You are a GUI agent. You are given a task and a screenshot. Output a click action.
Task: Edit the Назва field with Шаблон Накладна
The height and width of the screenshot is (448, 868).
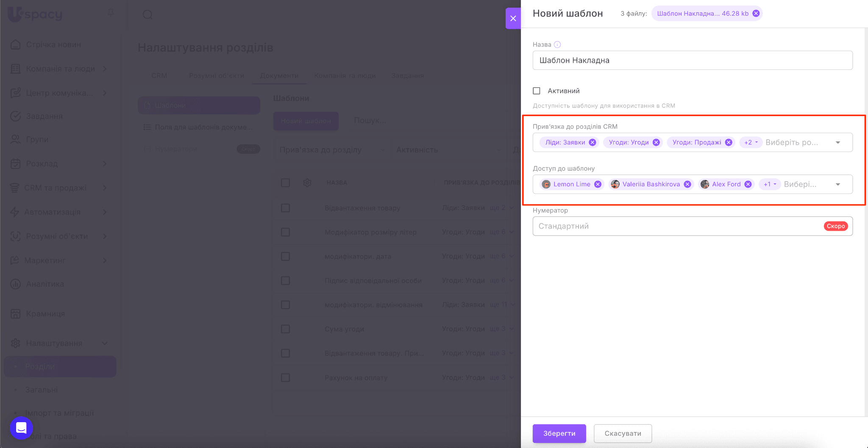point(693,60)
